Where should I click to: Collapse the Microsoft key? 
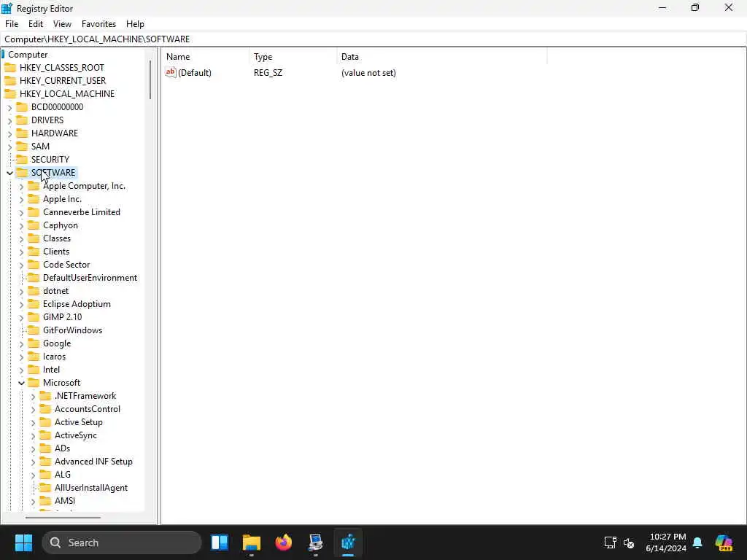click(21, 383)
